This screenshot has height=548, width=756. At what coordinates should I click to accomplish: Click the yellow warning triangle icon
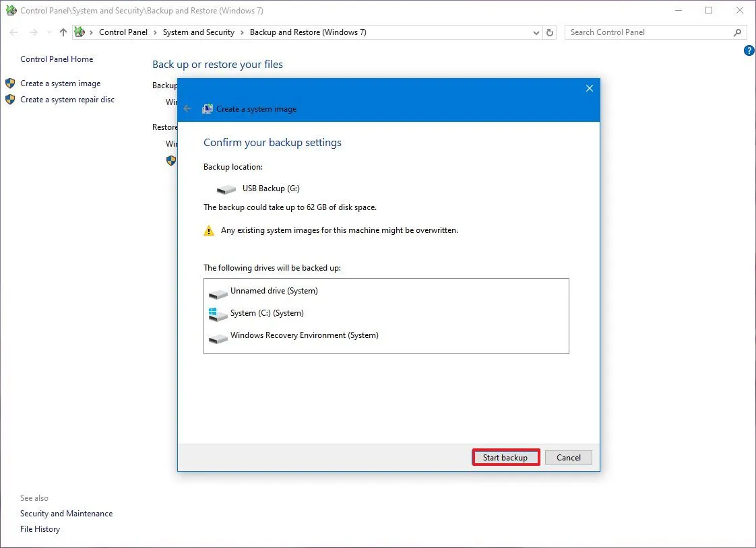point(208,230)
